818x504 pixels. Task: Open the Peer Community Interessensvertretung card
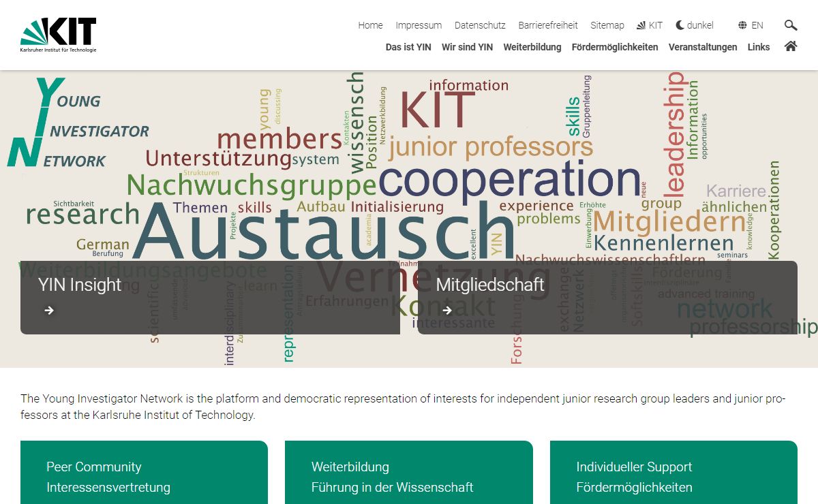(x=144, y=473)
